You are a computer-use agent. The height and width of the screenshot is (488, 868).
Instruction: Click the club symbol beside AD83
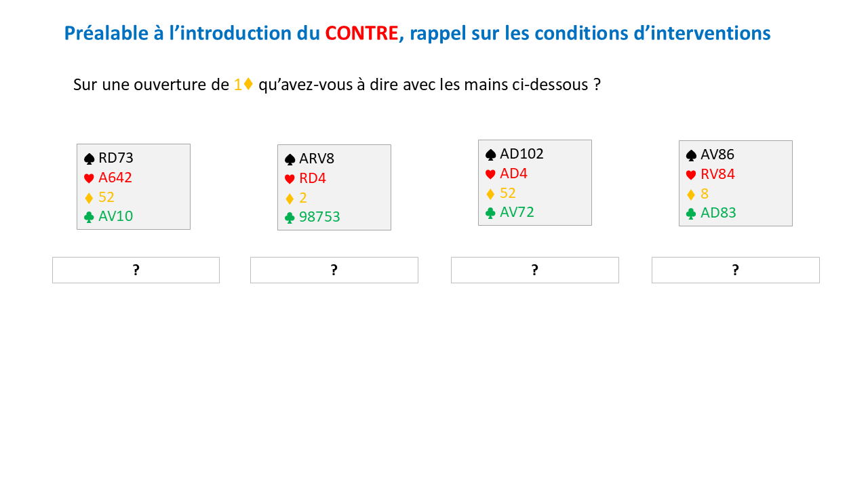coord(691,213)
